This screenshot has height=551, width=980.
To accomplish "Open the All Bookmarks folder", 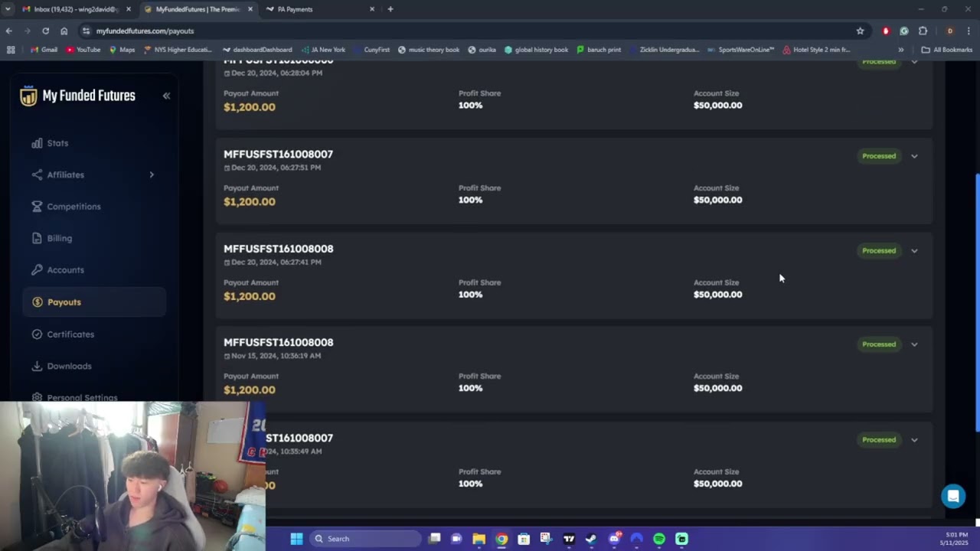I will 947,50.
